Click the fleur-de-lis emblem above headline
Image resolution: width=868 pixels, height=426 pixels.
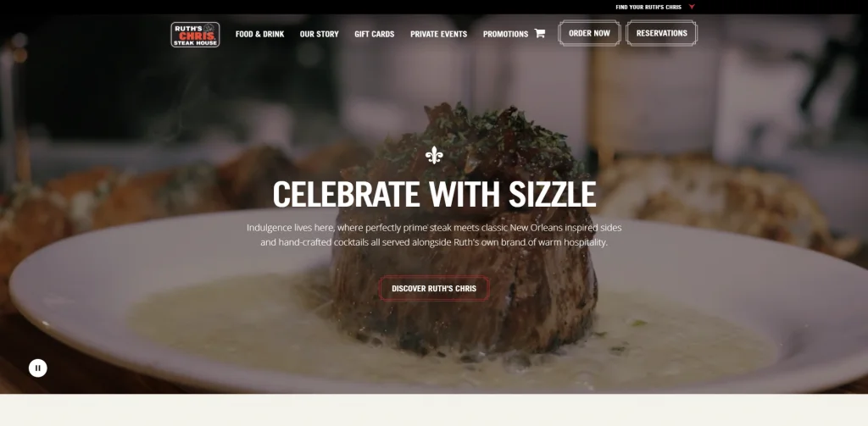434,156
